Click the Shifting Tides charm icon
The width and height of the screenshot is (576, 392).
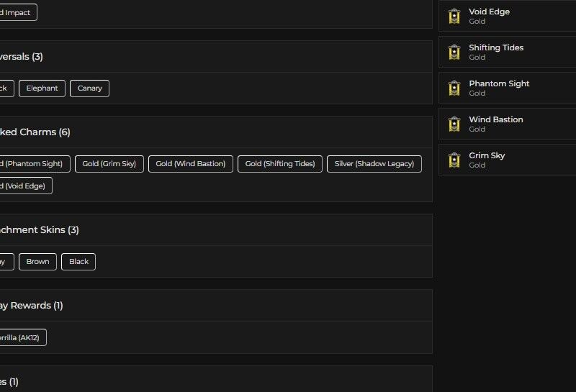(454, 52)
